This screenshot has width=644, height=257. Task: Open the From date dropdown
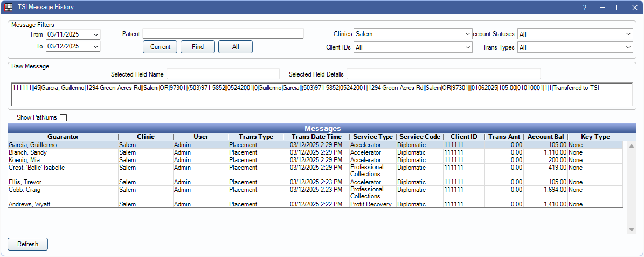96,34
